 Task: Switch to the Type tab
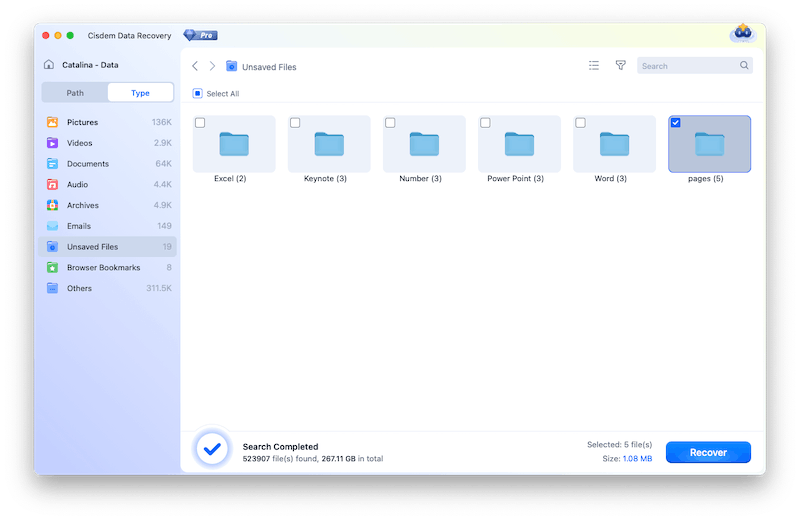(140, 93)
